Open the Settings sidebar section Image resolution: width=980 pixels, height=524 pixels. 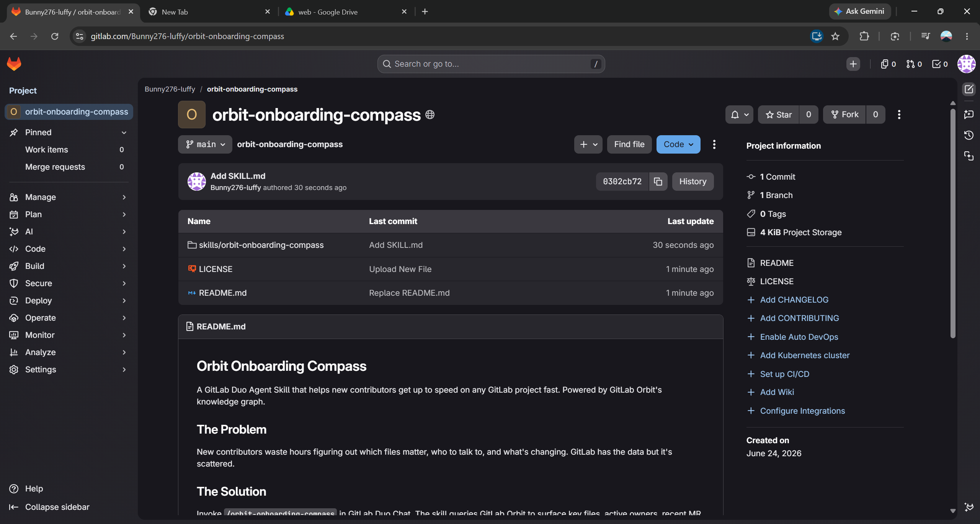point(69,370)
